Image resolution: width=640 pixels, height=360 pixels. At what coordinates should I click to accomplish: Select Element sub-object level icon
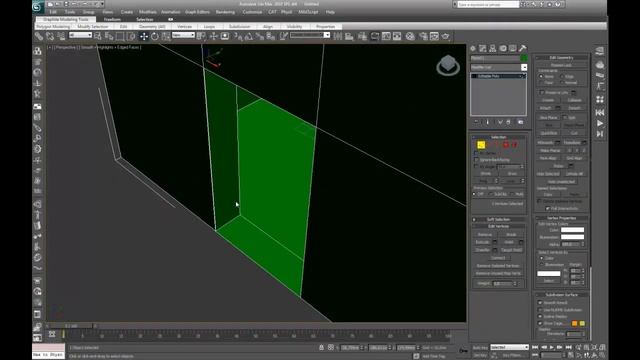click(515, 144)
